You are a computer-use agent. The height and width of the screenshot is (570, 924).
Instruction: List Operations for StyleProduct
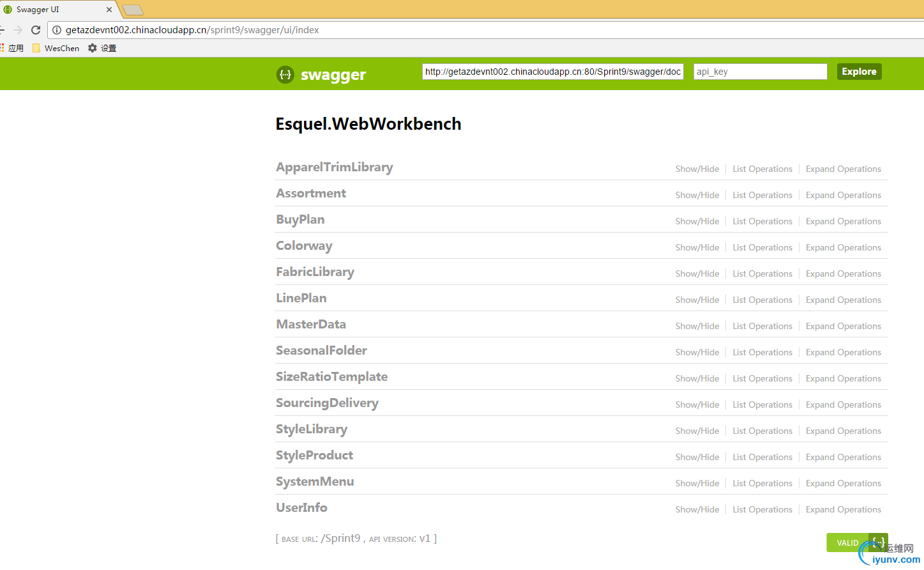click(x=762, y=457)
